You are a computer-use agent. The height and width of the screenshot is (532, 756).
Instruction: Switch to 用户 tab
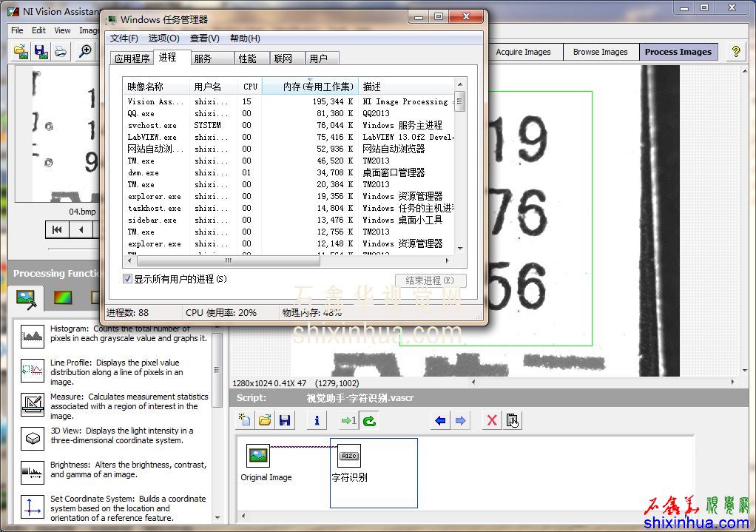323,58
